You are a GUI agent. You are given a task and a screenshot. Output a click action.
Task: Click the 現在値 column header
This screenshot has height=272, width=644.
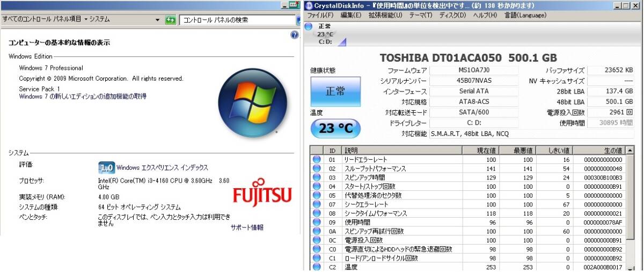pyautogui.click(x=480, y=151)
